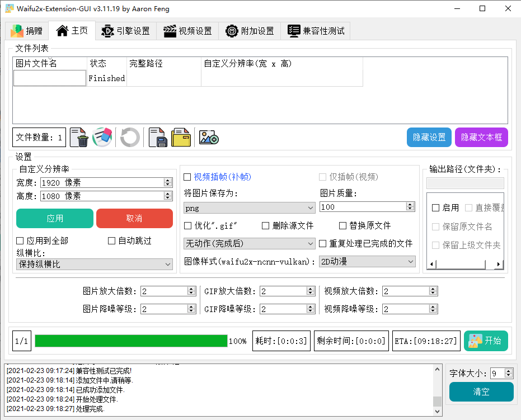Viewport: 521px width, 420px height.
Task: Click the gray circular reset arrow icon
Action: (x=130, y=137)
